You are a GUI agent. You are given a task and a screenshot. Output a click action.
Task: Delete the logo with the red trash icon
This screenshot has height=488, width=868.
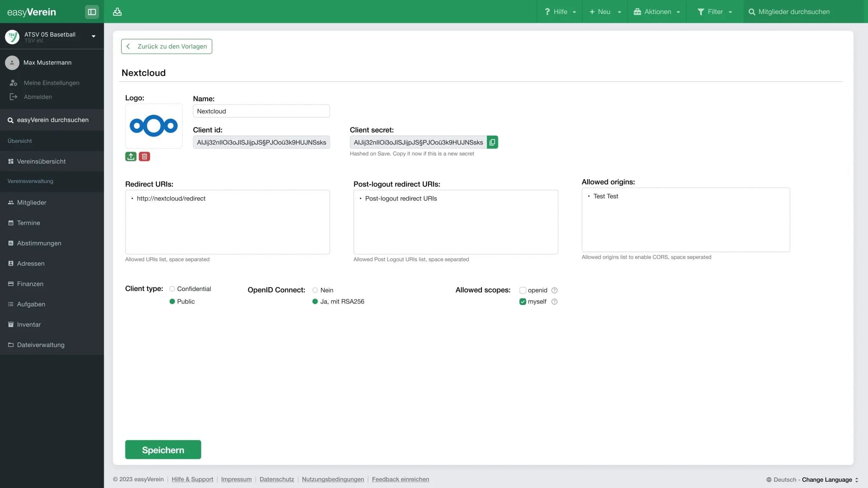[x=145, y=157]
